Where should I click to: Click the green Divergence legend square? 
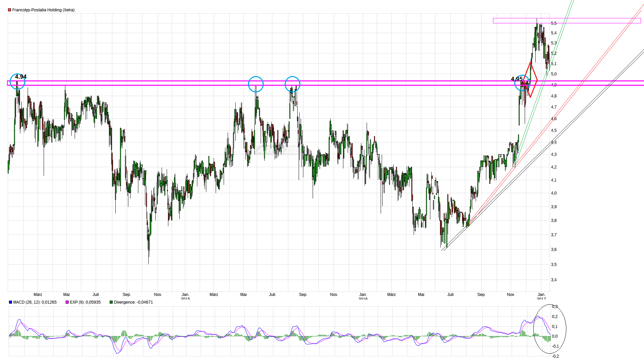[111, 302]
